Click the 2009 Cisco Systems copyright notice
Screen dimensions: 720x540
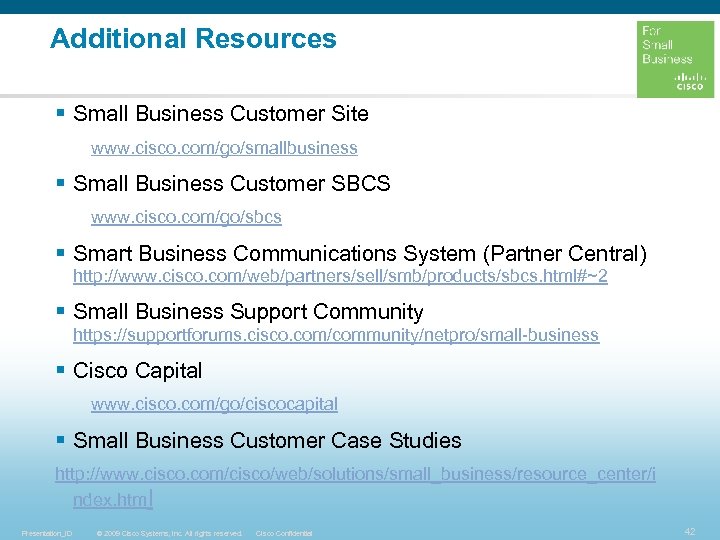[169, 534]
